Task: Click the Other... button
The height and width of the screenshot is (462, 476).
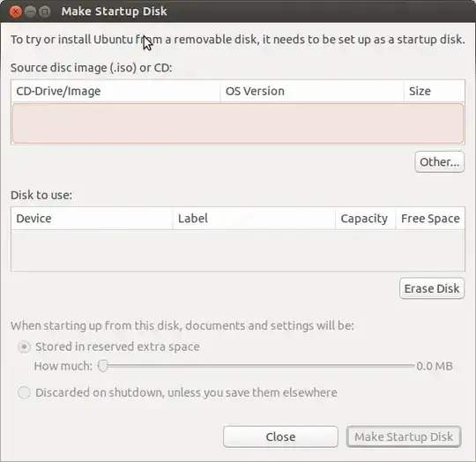Action: tap(439, 162)
